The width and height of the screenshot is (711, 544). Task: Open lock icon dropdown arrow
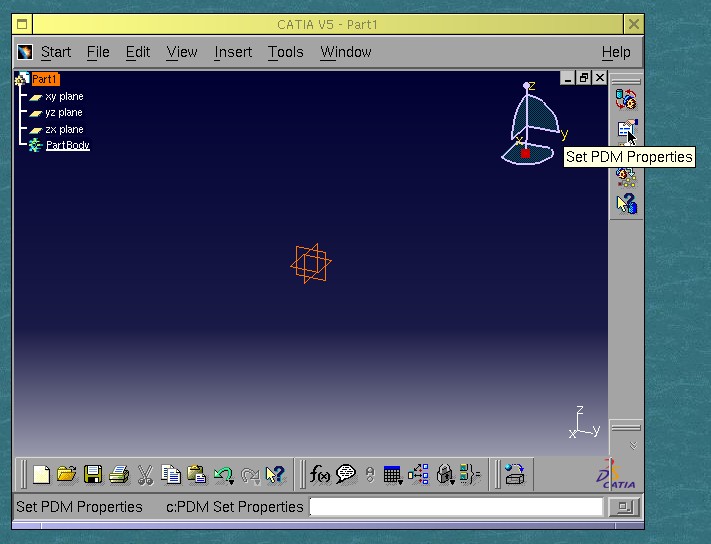[452, 482]
